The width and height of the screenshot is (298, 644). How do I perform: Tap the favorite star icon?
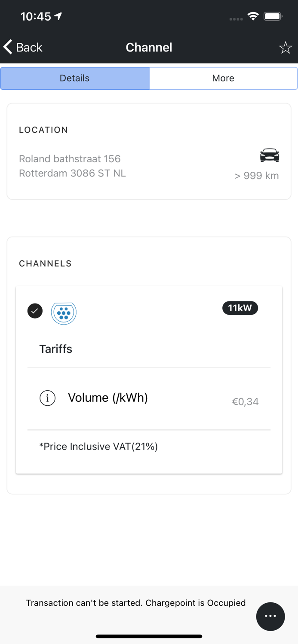coord(285,48)
